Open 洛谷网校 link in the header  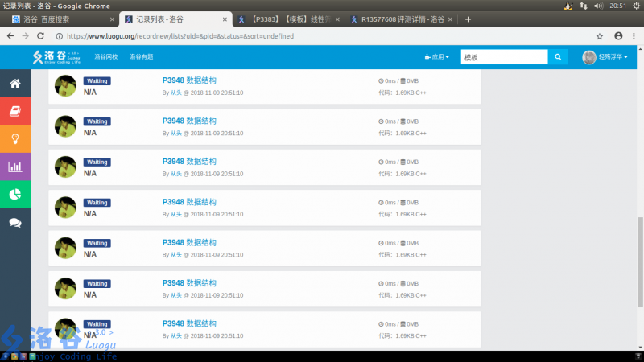[106, 57]
